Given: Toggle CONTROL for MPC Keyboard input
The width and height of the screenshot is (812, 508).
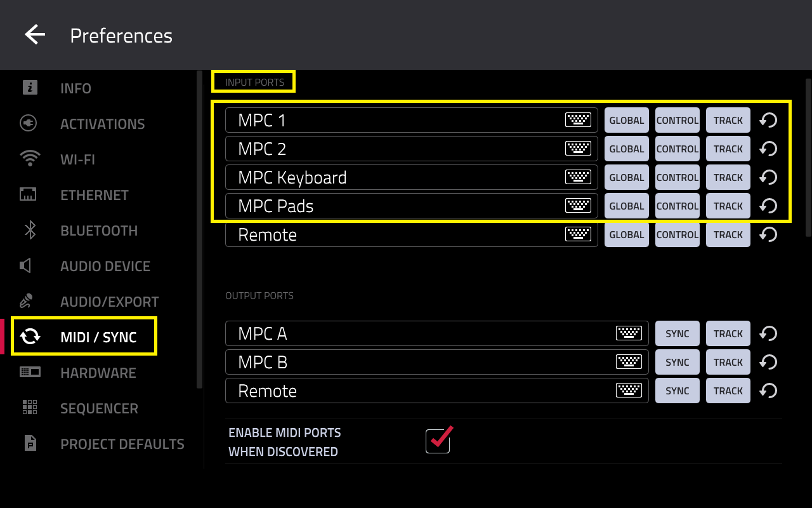Looking at the screenshot, I should (678, 177).
